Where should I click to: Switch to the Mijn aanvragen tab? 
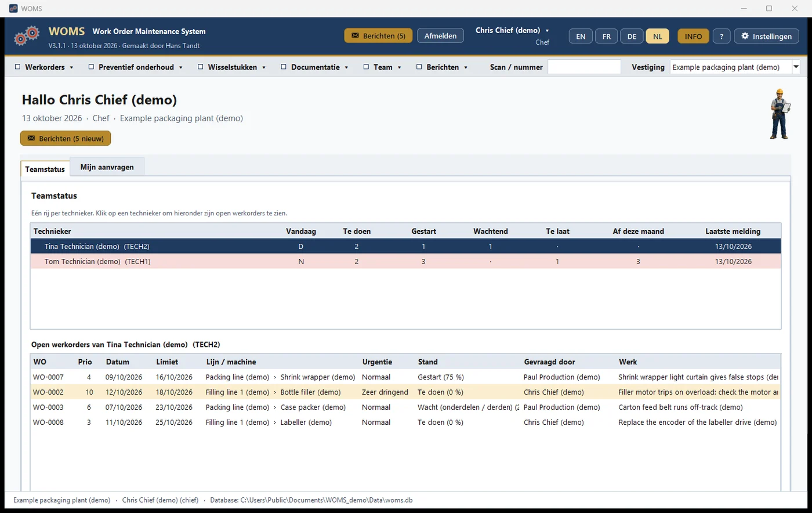(107, 167)
